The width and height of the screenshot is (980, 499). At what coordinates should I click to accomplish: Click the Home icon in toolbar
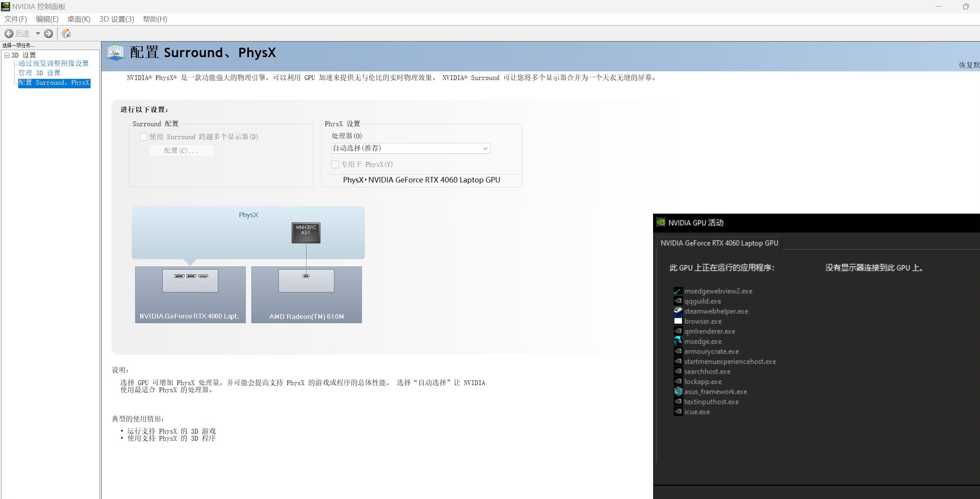(x=66, y=34)
